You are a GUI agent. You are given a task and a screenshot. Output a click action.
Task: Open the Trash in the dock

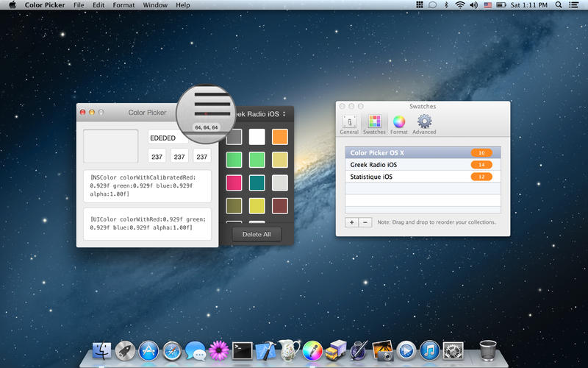488,350
